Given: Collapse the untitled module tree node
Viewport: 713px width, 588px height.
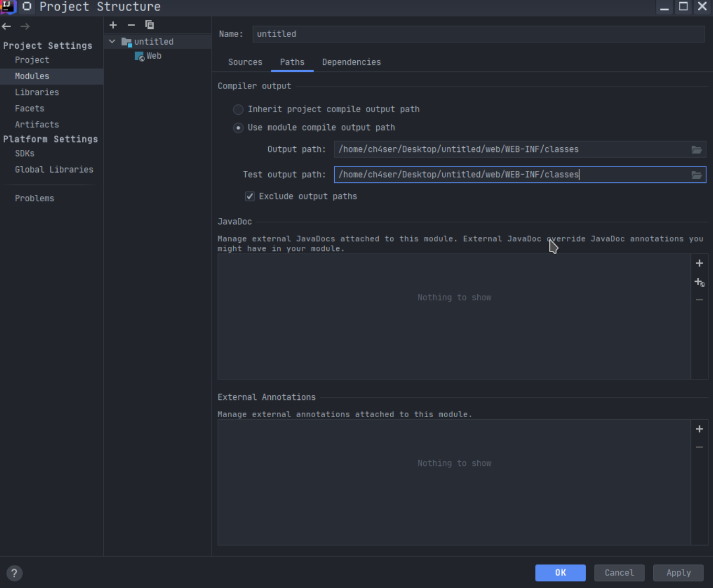Looking at the screenshot, I should tap(112, 41).
